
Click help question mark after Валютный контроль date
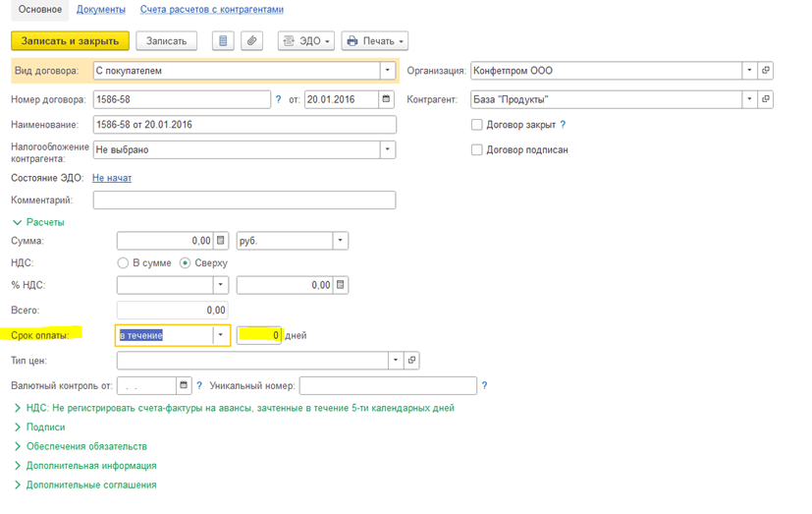point(199,385)
